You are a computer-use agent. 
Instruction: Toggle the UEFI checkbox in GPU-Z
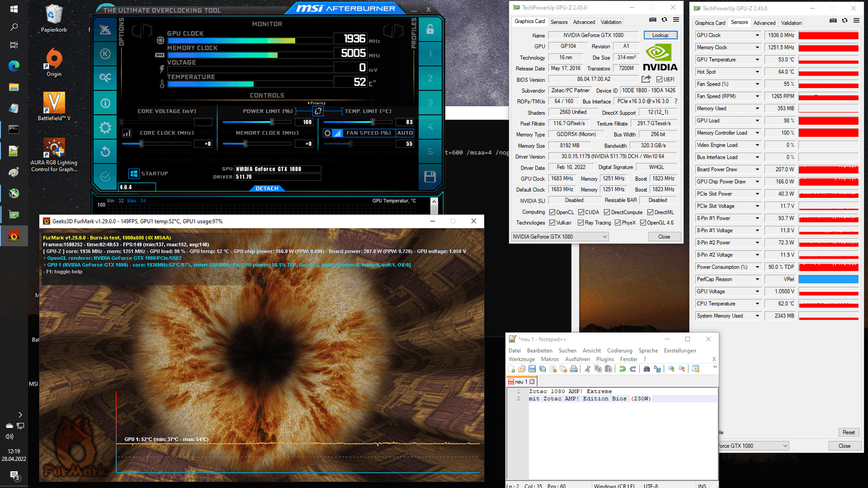pyautogui.click(x=660, y=79)
